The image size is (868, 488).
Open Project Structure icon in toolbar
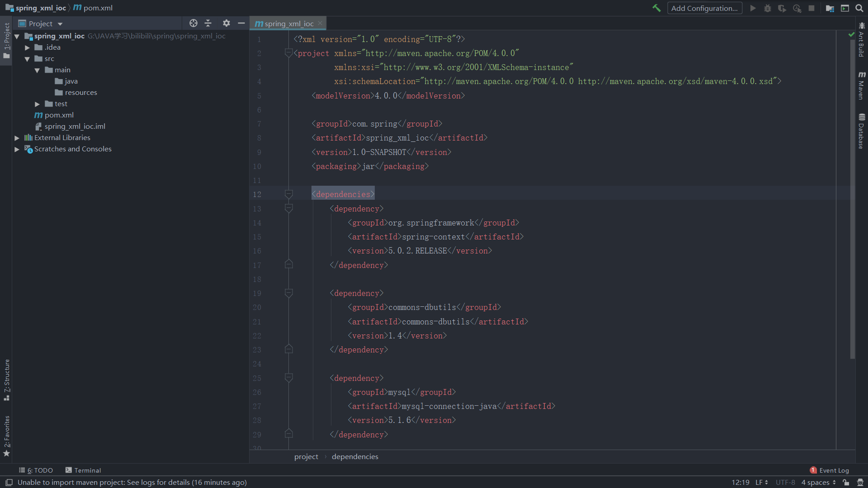point(830,8)
